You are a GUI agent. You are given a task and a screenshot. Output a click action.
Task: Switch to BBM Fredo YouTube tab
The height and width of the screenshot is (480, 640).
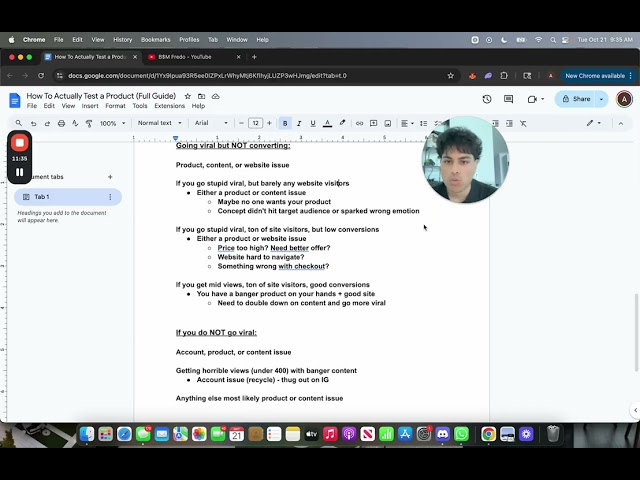coord(194,57)
